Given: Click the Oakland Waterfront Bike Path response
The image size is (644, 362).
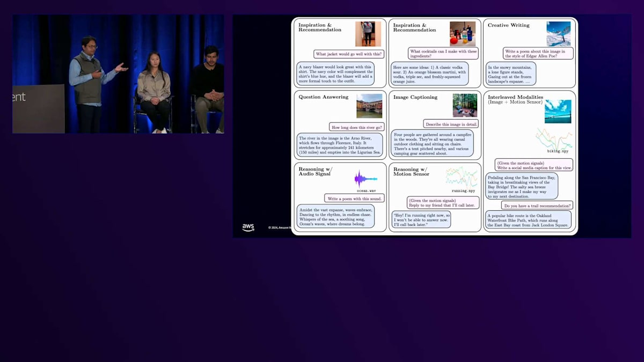Looking at the screenshot, I should (x=529, y=220).
